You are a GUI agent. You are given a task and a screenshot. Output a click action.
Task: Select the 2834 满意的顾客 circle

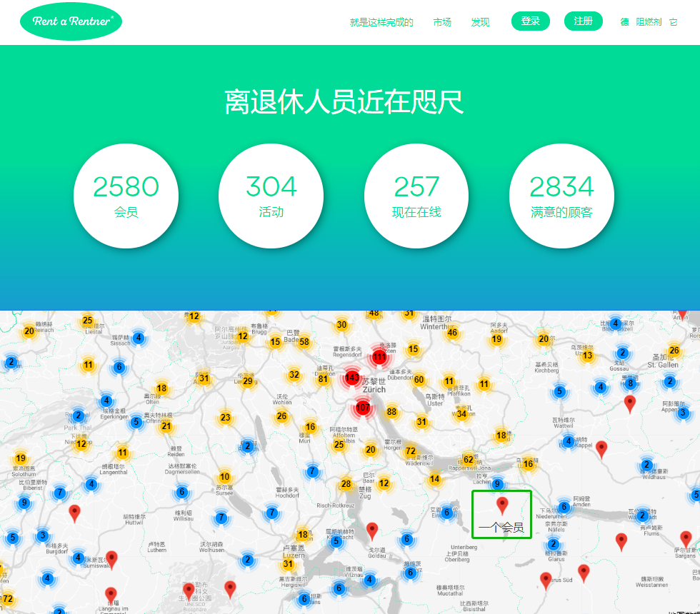coord(561,196)
